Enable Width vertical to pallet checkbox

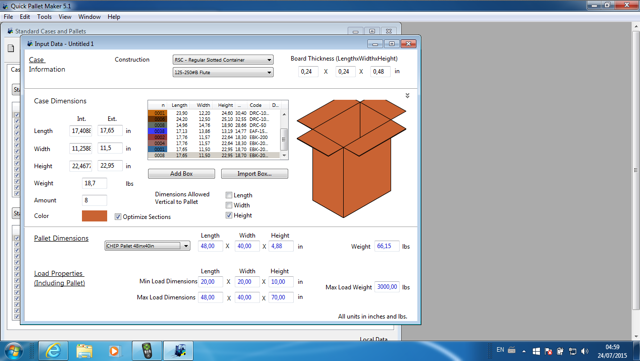[x=229, y=205]
